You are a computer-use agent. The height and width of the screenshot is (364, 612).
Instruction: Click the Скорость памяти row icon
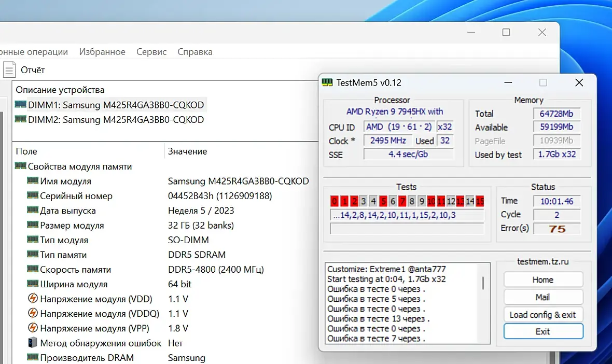[x=33, y=269]
